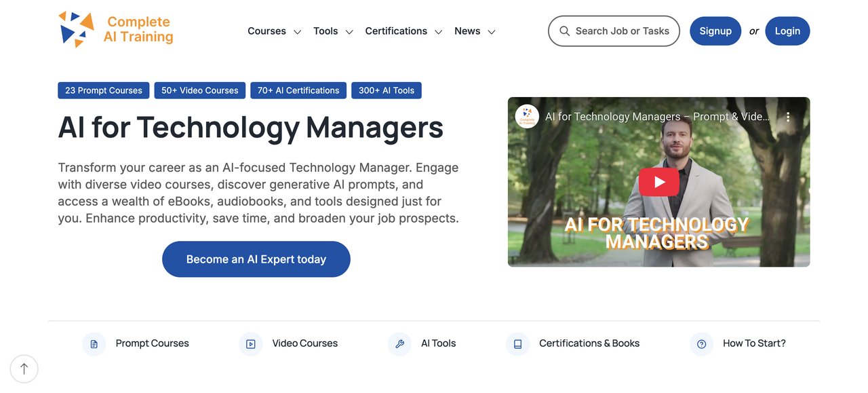Click Become an AI Expert today button

[256, 259]
